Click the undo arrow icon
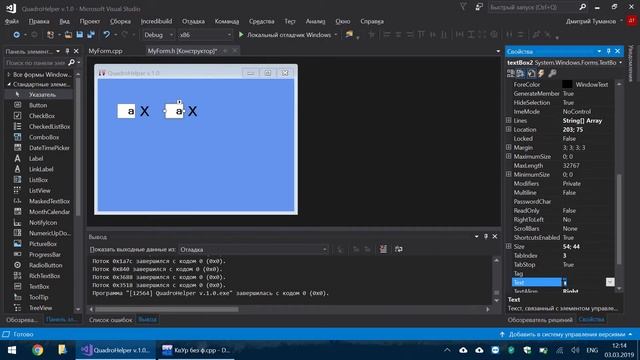 point(107,35)
